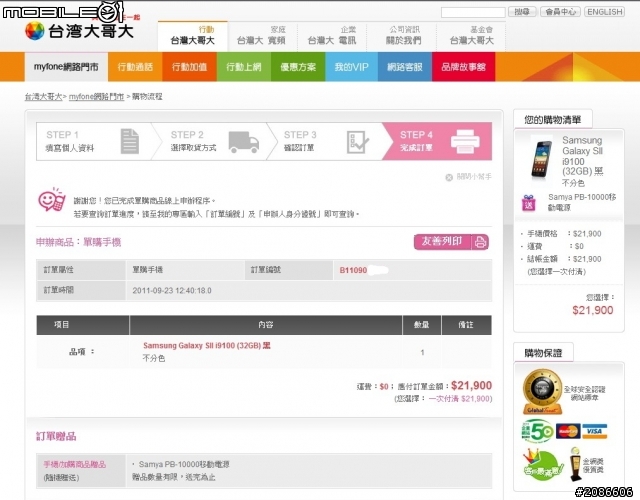Click the printer icon beside 友善列印
This screenshot has height=500, width=640.
[x=480, y=242]
